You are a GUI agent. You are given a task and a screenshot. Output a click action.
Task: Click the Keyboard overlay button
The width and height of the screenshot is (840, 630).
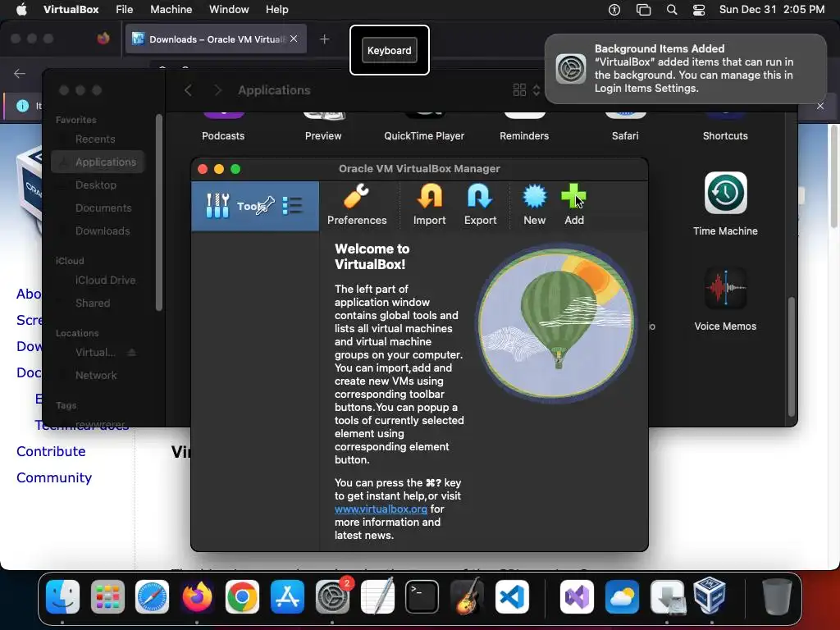[x=390, y=50]
